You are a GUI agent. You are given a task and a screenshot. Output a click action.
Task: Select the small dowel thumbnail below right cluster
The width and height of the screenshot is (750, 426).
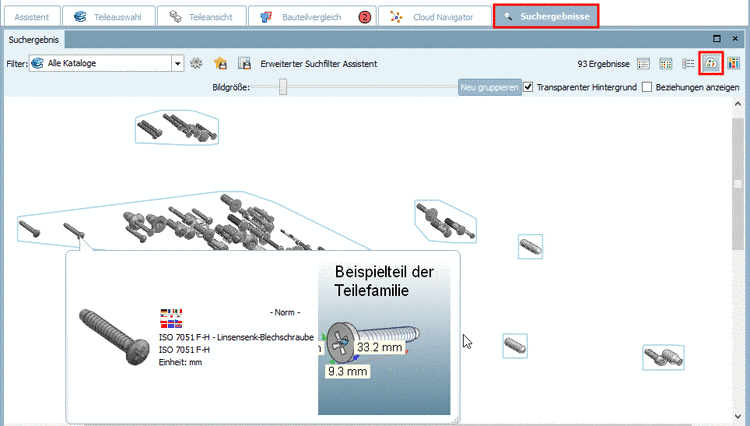530,247
